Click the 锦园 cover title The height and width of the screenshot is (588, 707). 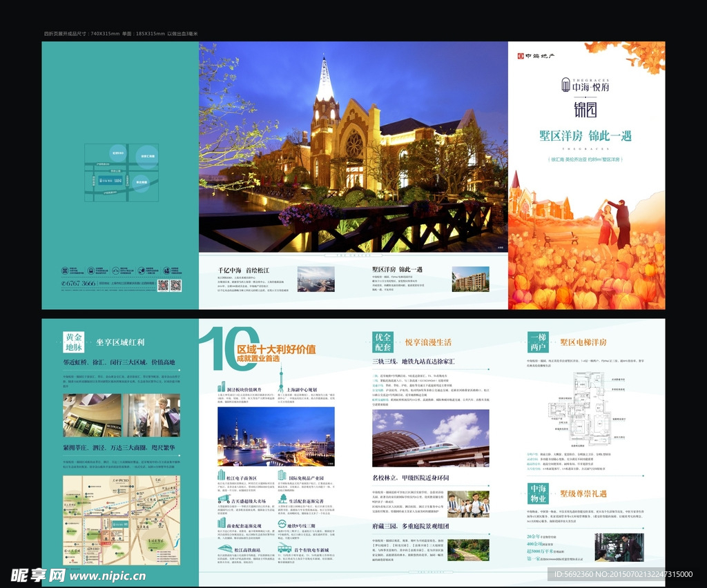click(x=585, y=110)
